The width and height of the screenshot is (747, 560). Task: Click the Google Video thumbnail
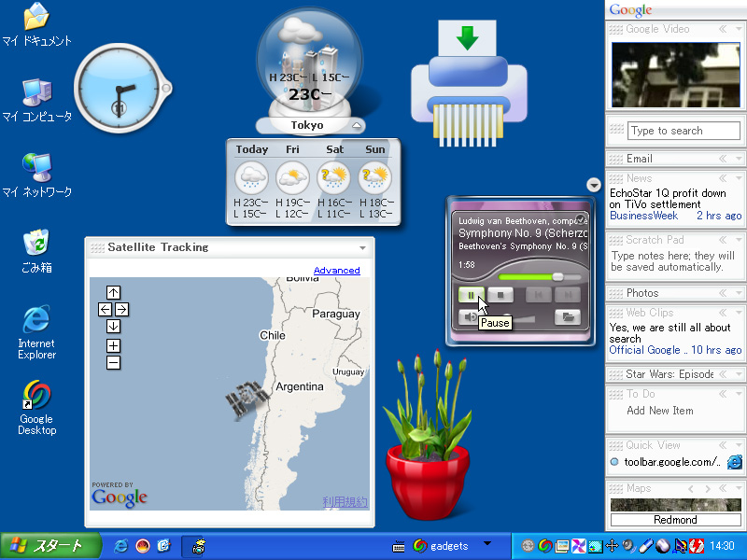[x=676, y=75]
